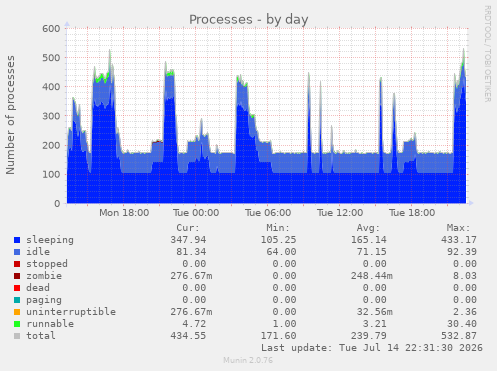Click total current value 434.55
Viewport: 497px width, 371px height.
[188, 336]
